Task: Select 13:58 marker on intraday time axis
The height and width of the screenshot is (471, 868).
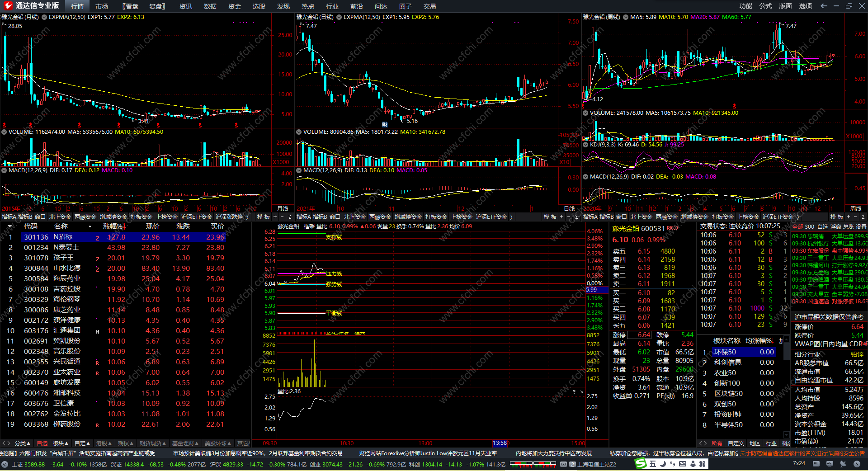Action: click(x=500, y=443)
